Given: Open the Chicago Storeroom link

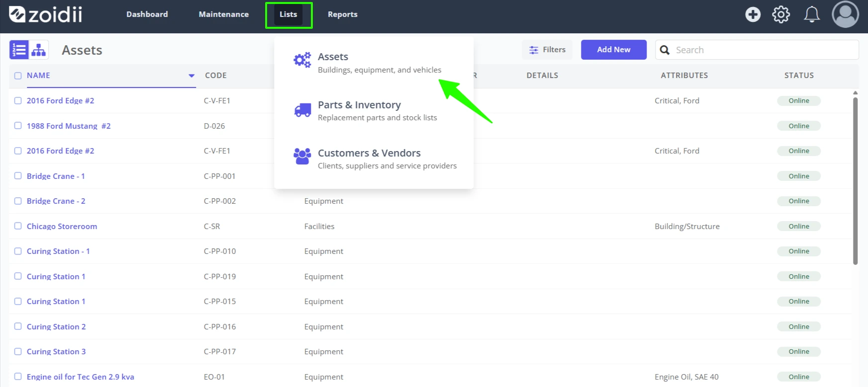Looking at the screenshot, I should (62, 226).
